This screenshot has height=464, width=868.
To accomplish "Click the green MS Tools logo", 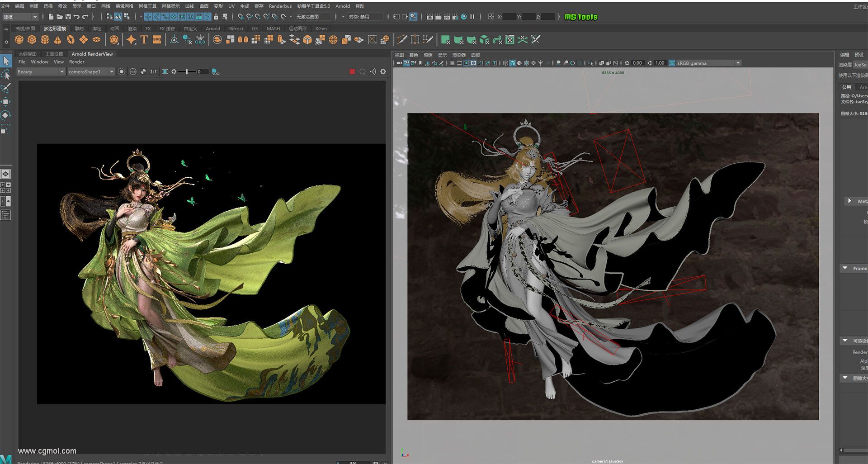I will [x=581, y=17].
